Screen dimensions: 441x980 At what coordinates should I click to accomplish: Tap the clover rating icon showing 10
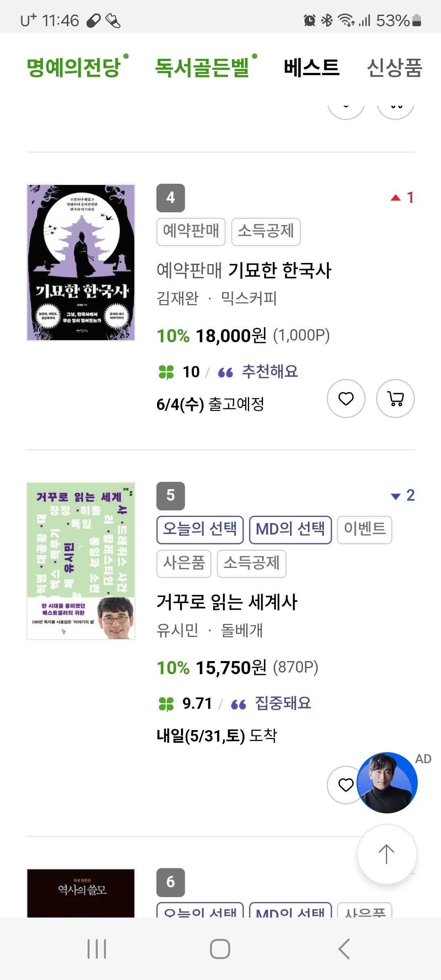click(x=166, y=372)
